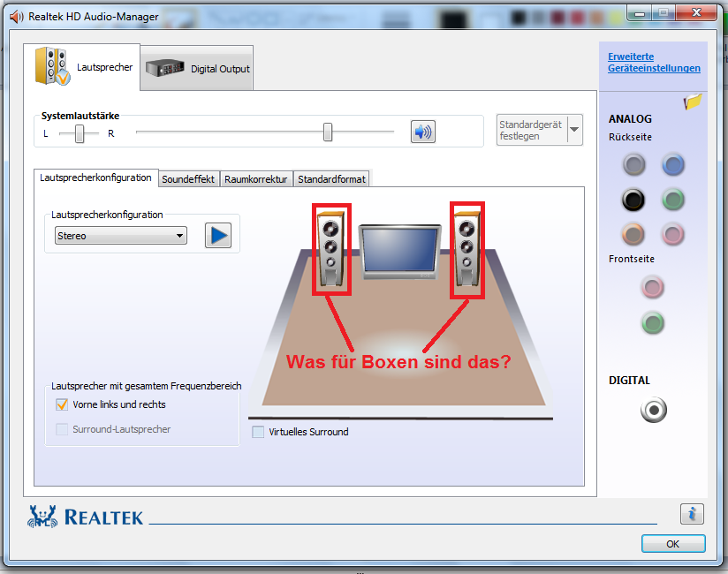728x574 pixels.
Task: Open the Raumkorrektur tab
Action: [x=256, y=179]
